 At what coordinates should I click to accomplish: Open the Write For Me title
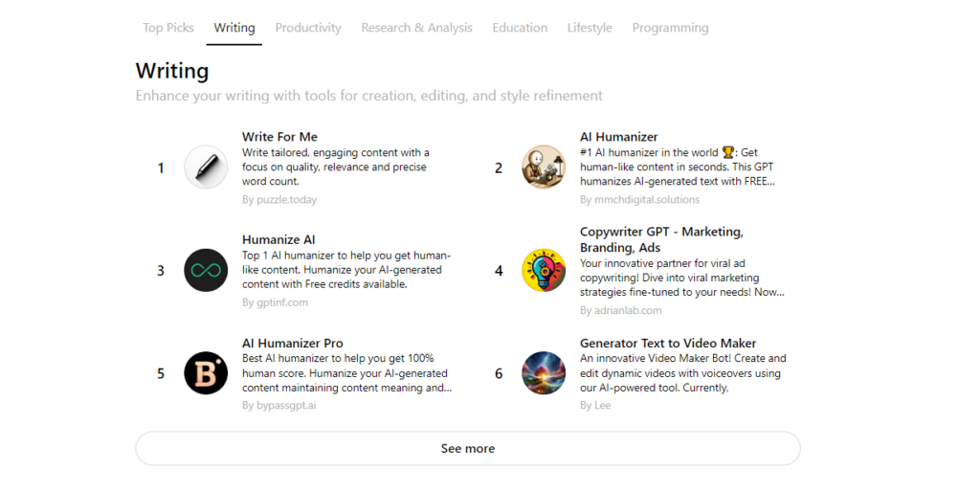click(280, 137)
